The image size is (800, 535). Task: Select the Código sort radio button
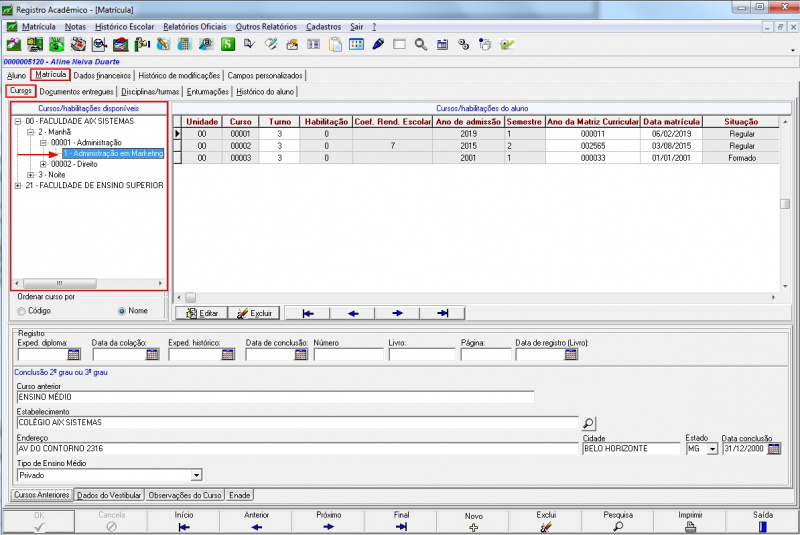[x=21, y=310]
